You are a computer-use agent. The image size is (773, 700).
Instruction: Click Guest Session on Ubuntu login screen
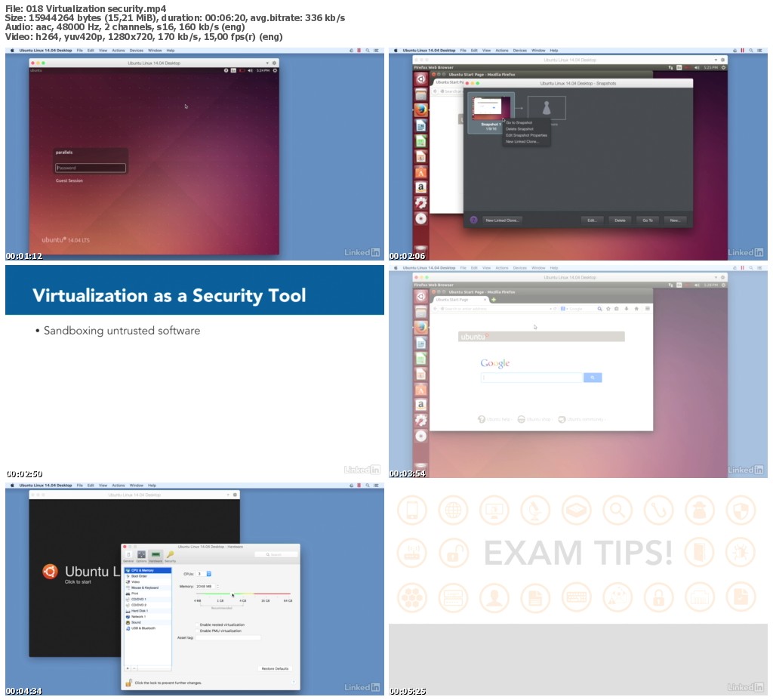[x=69, y=180]
